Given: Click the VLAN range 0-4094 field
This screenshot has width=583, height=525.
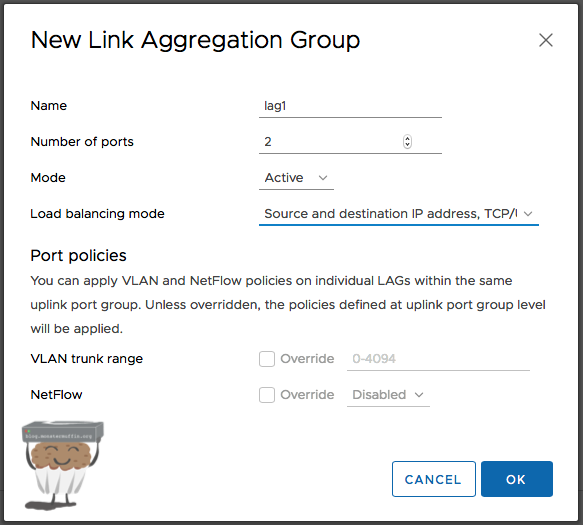Looking at the screenshot, I should click(438, 359).
